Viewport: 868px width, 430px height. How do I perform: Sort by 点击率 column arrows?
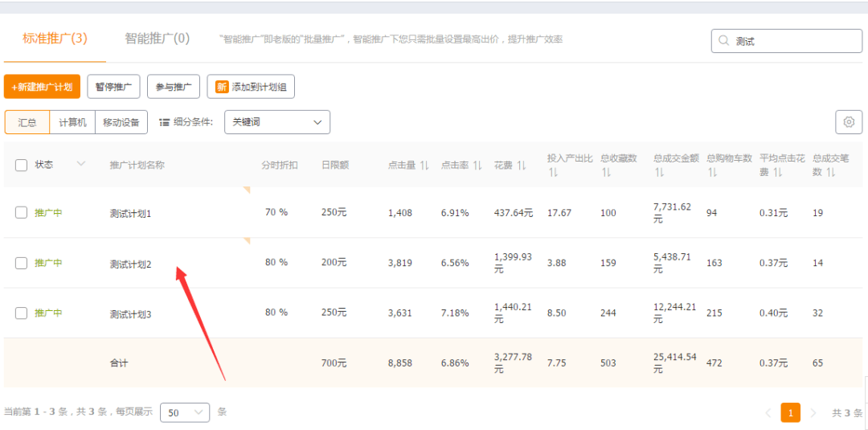[x=477, y=166]
